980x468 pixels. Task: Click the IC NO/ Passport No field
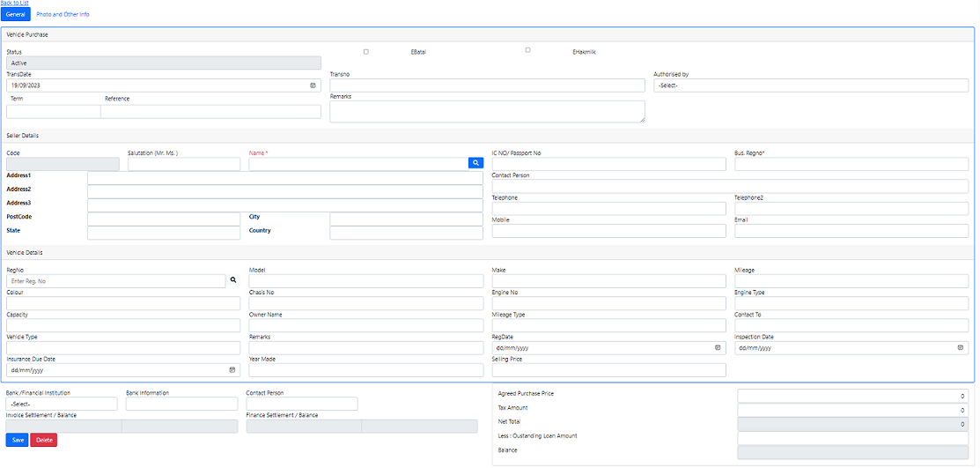pos(608,164)
